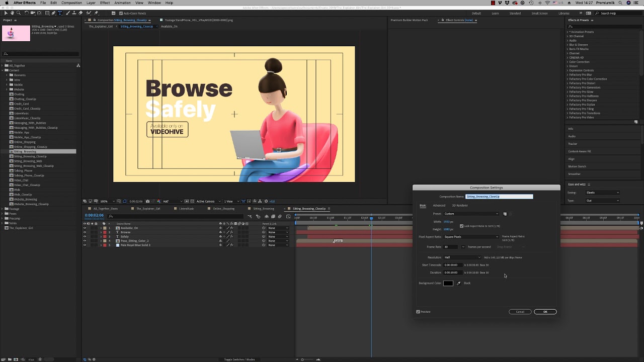Open the Apple menu

[x=6, y=3]
